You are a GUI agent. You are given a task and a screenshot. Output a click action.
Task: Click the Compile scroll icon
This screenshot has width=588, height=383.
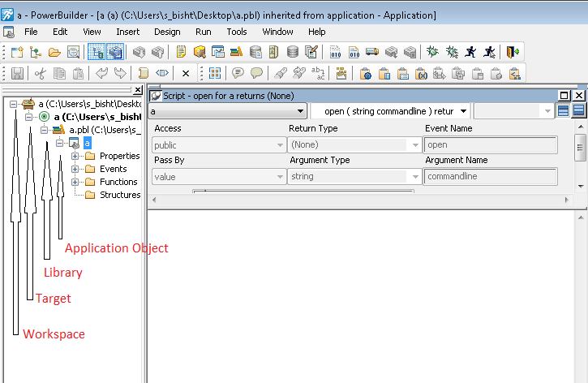143,73
